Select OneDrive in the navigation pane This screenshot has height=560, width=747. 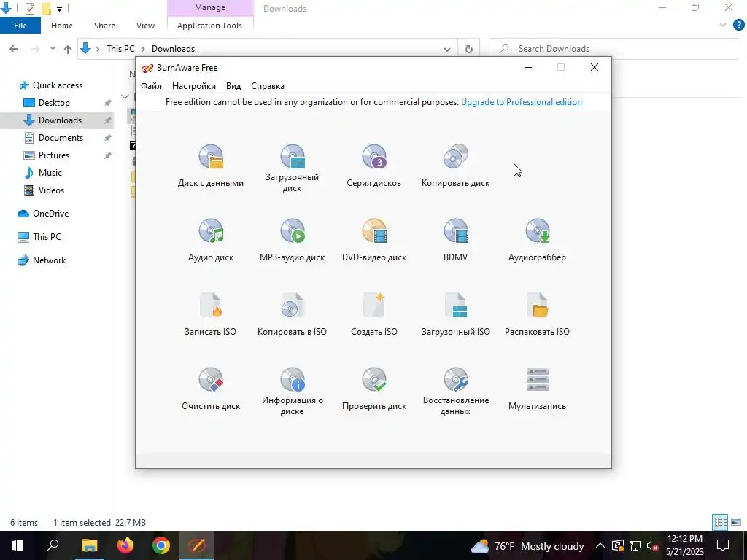pos(50,214)
